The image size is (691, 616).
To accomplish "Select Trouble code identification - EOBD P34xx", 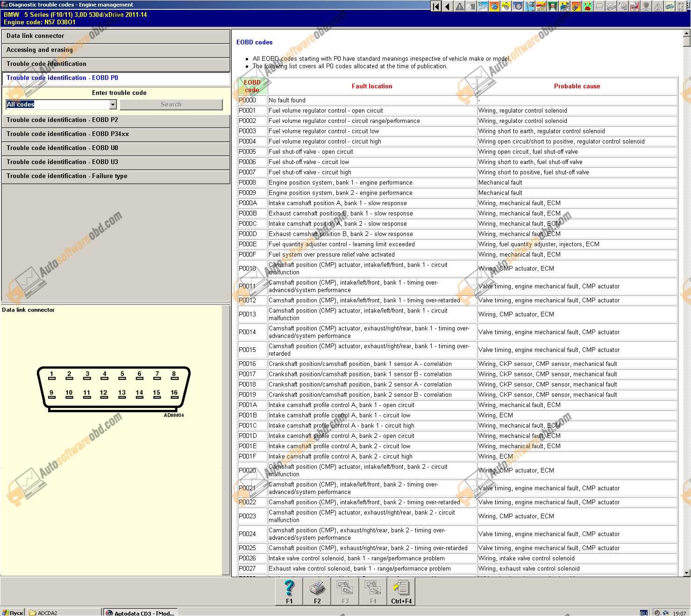I will (116, 134).
